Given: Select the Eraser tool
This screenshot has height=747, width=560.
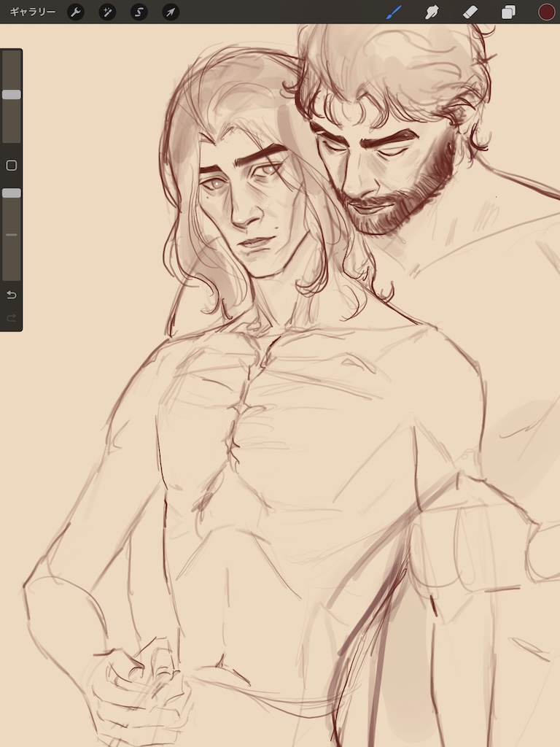Looking at the screenshot, I should click(470, 12).
